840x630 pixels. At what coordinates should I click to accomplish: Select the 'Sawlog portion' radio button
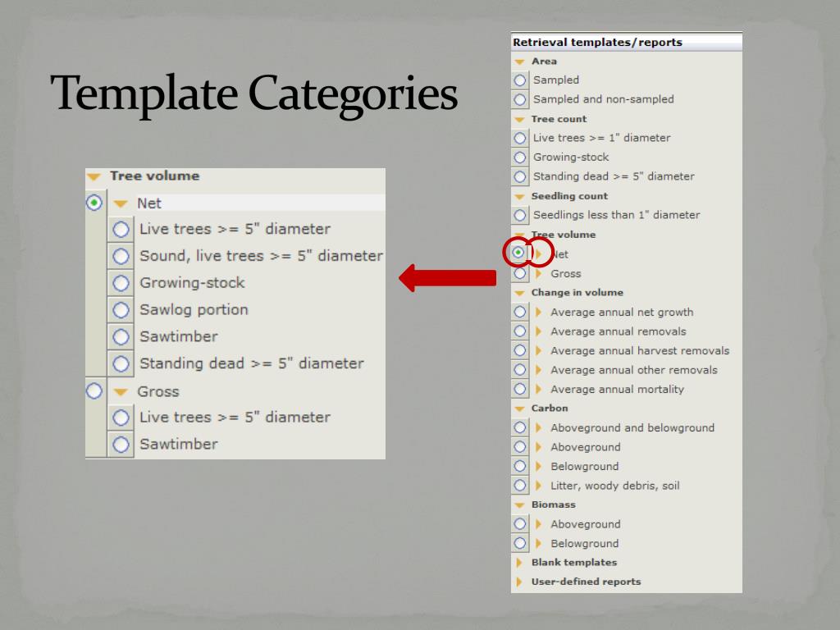point(121,309)
